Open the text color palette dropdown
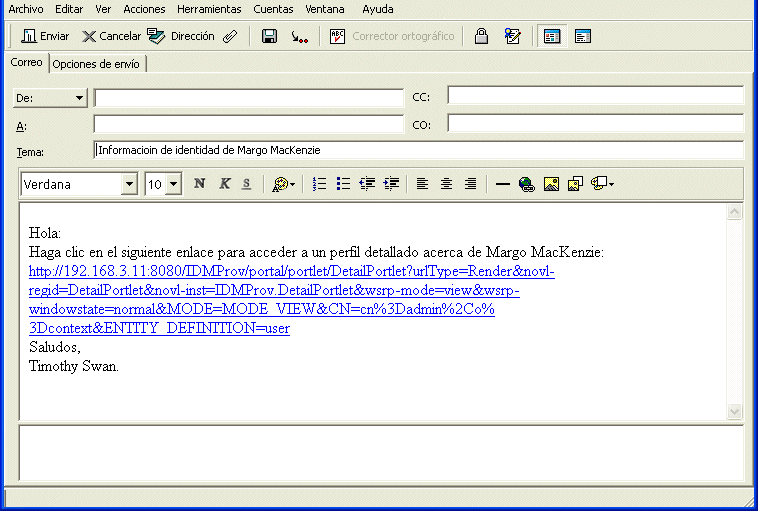 [x=284, y=184]
